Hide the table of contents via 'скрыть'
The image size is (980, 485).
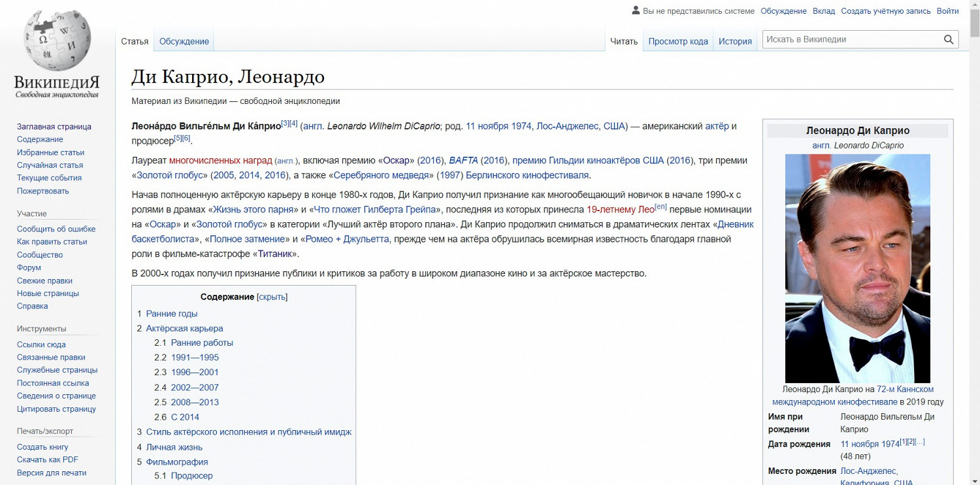coord(272,297)
